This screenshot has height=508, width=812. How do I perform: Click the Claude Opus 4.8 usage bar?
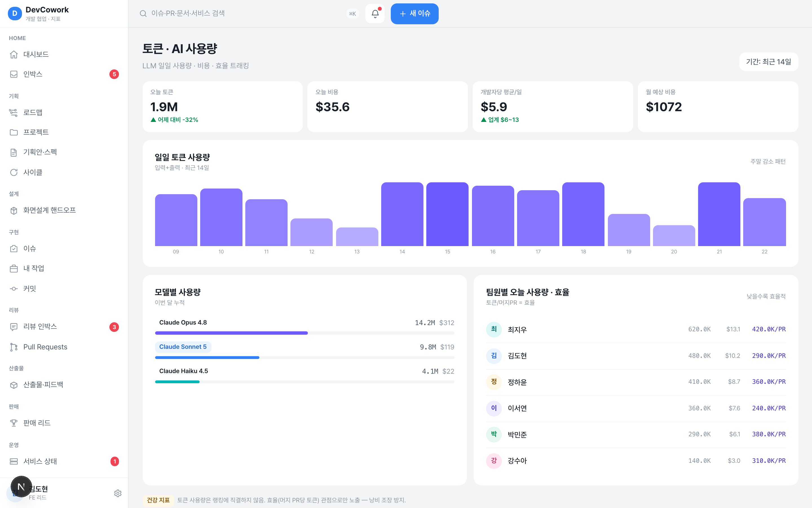305,333
